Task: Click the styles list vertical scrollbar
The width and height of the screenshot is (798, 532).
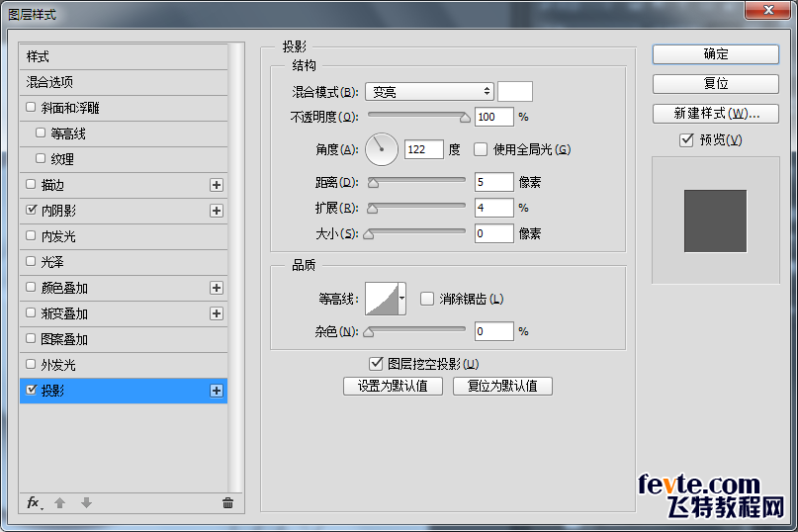Action: [235, 267]
